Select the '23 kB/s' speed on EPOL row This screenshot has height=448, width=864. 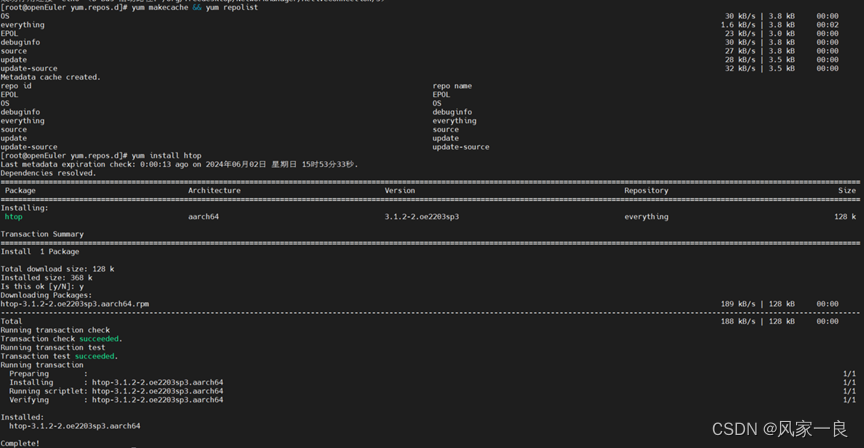(740, 34)
